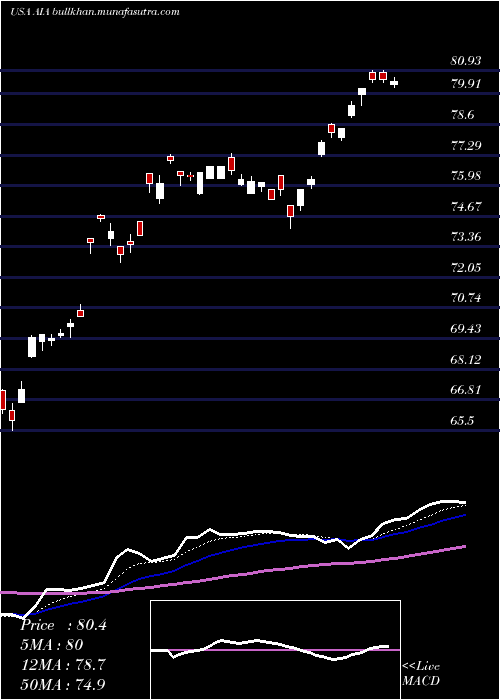Image resolution: width=500 pixels, height=700 pixels.
Task: Click inside the MACD inset chart
Action: click(x=275, y=650)
